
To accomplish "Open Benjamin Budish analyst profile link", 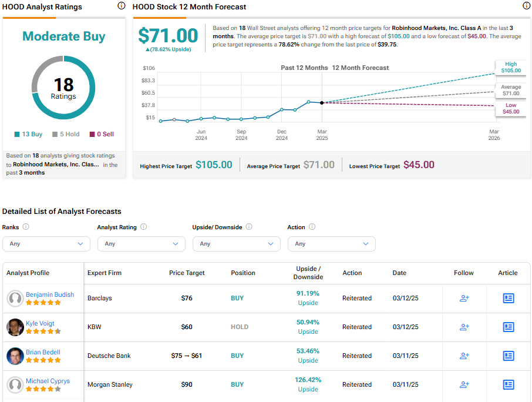I will click(50, 294).
